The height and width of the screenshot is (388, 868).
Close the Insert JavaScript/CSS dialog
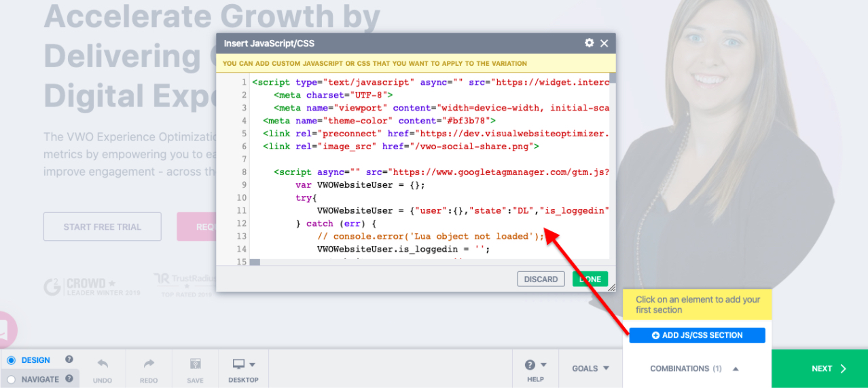click(604, 43)
